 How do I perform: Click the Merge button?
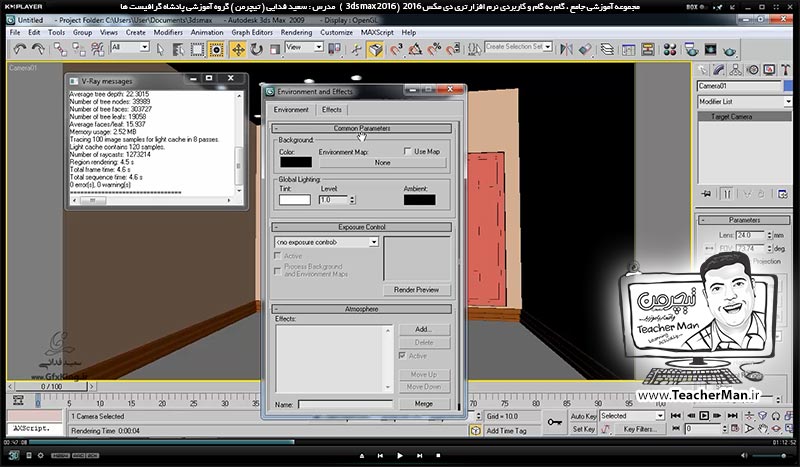(x=423, y=404)
